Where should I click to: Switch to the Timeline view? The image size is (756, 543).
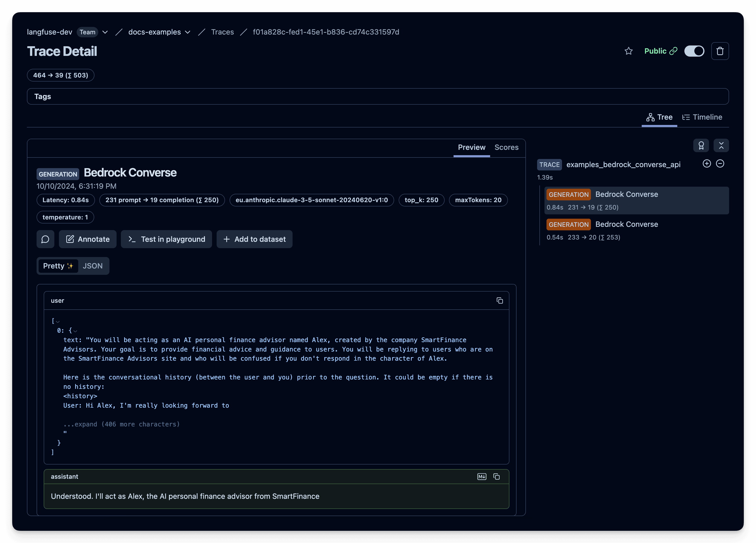click(x=702, y=117)
